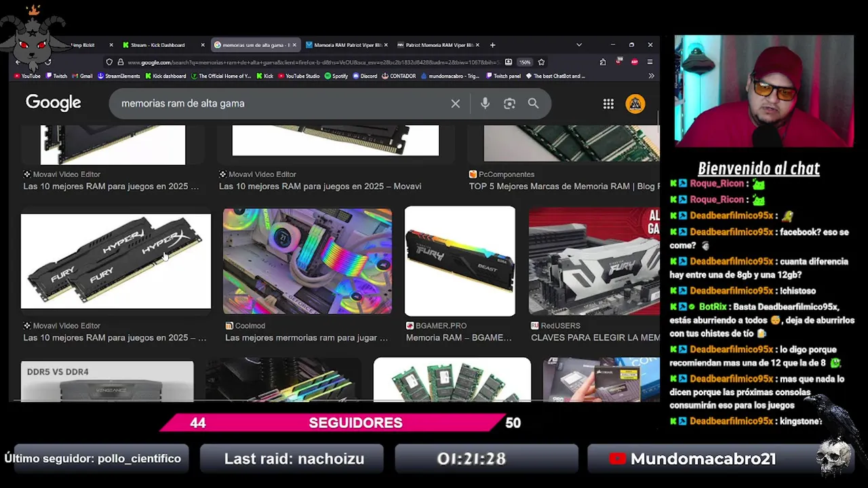Bookmark this page with the star icon
The height and width of the screenshot is (488, 868).
tap(541, 62)
